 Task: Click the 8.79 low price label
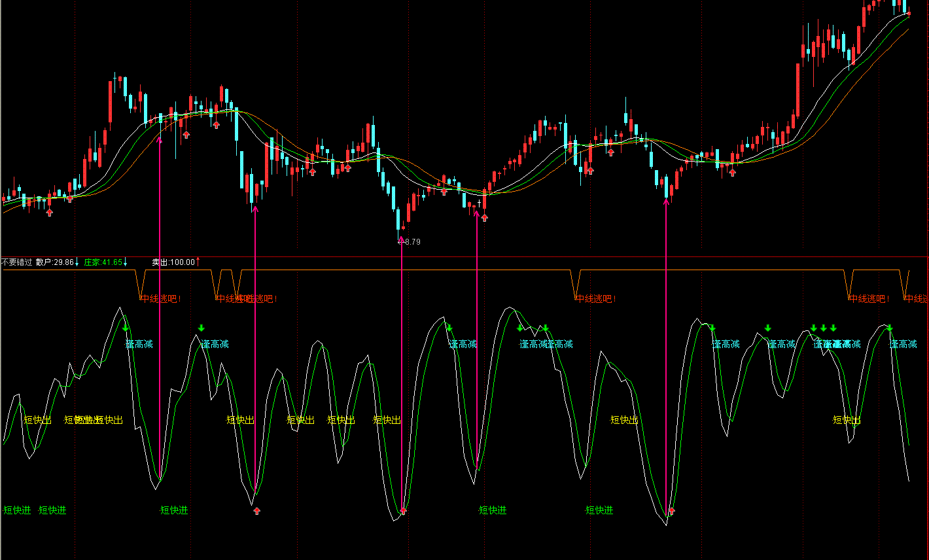[413, 242]
